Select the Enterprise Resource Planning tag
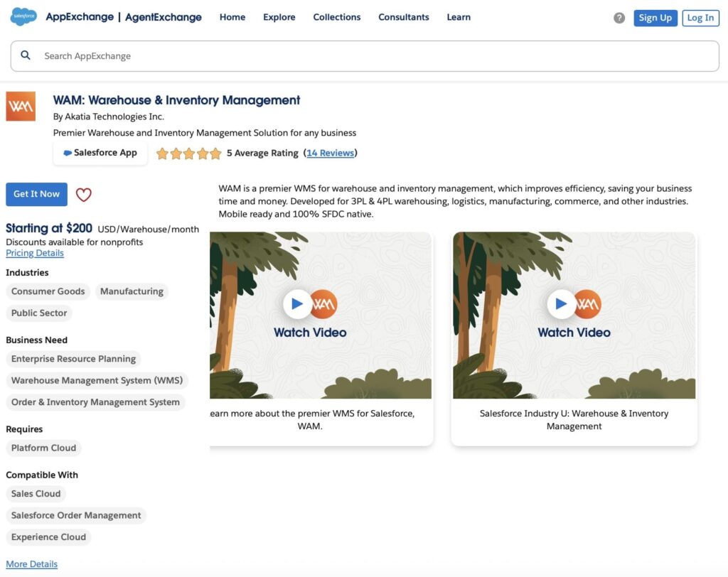The image size is (728, 577). (x=73, y=359)
